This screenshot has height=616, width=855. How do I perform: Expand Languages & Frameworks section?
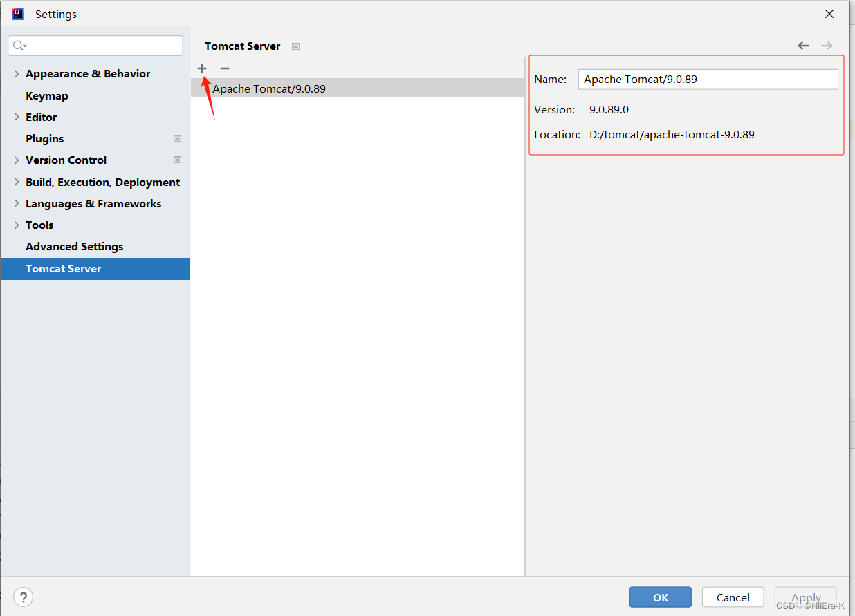(17, 203)
